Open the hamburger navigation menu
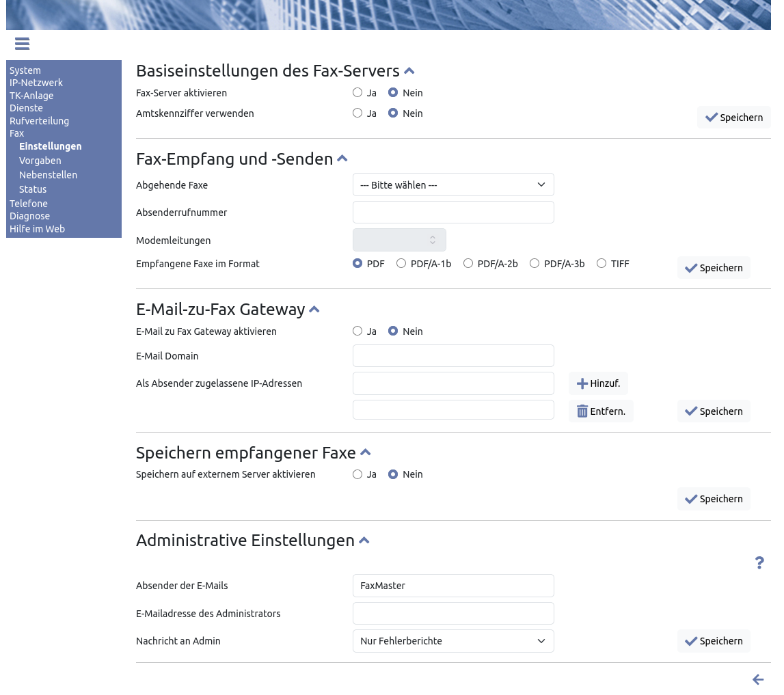This screenshot has width=784, height=695. click(x=22, y=44)
